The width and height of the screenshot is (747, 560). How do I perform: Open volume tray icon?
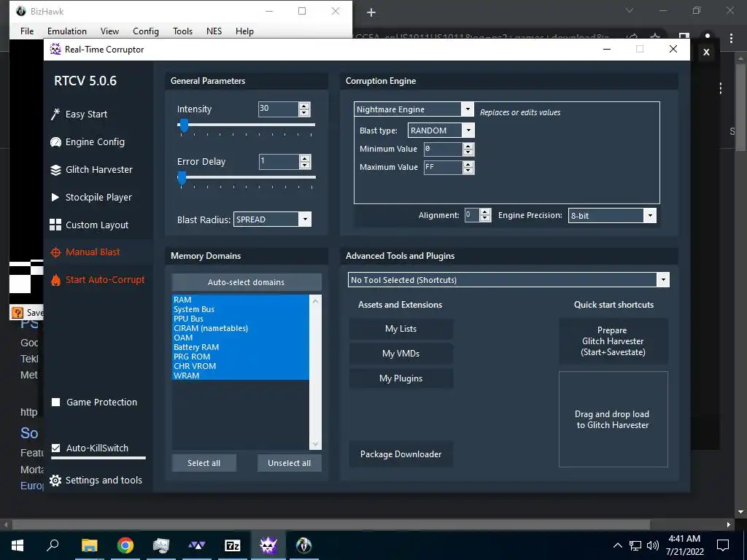653,545
